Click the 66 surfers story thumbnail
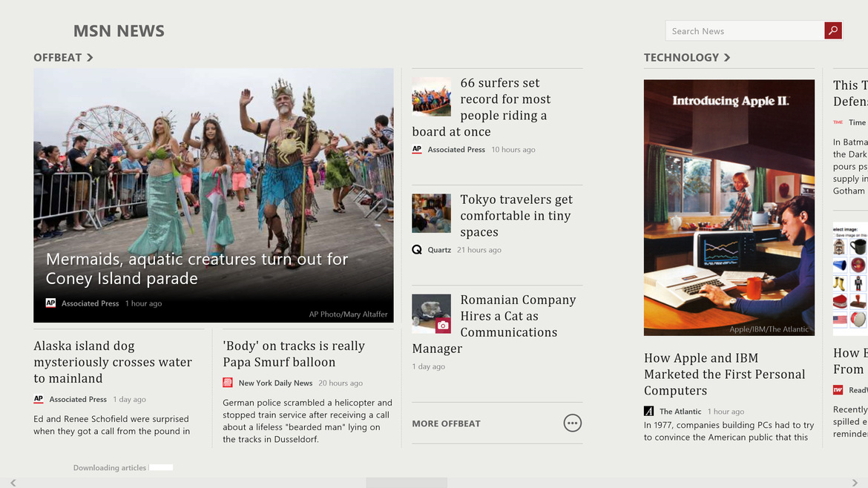The width and height of the screenshot is (868, 488). pyautogui.click(x=431, y=96)
